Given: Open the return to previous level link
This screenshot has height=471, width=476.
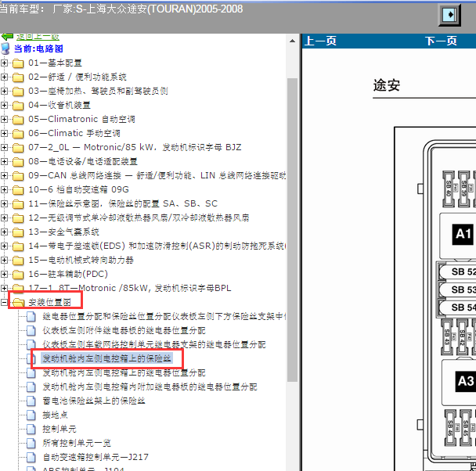Looking at the screenshot, I should (x=38, y=37).
